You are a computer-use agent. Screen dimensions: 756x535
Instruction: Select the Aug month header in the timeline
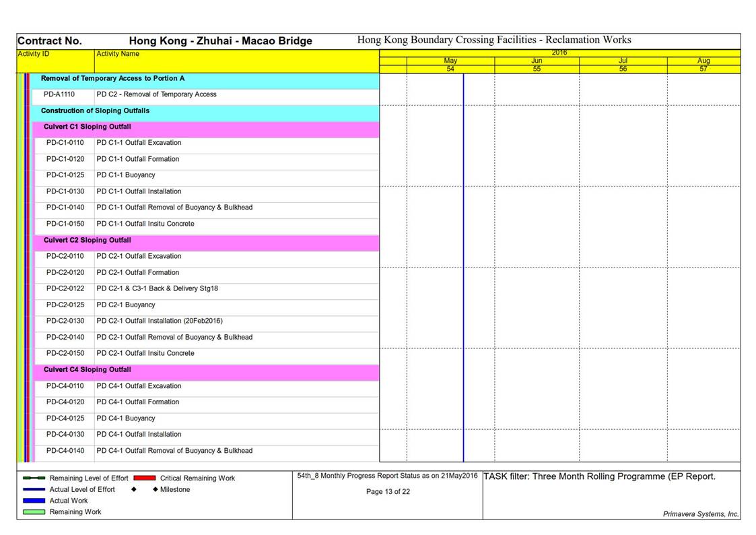(703, 61)
